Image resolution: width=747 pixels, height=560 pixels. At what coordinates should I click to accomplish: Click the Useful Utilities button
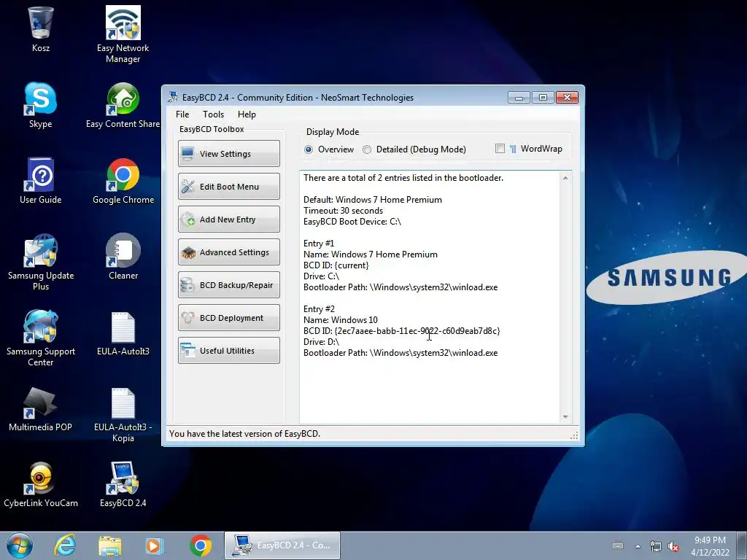229,351
